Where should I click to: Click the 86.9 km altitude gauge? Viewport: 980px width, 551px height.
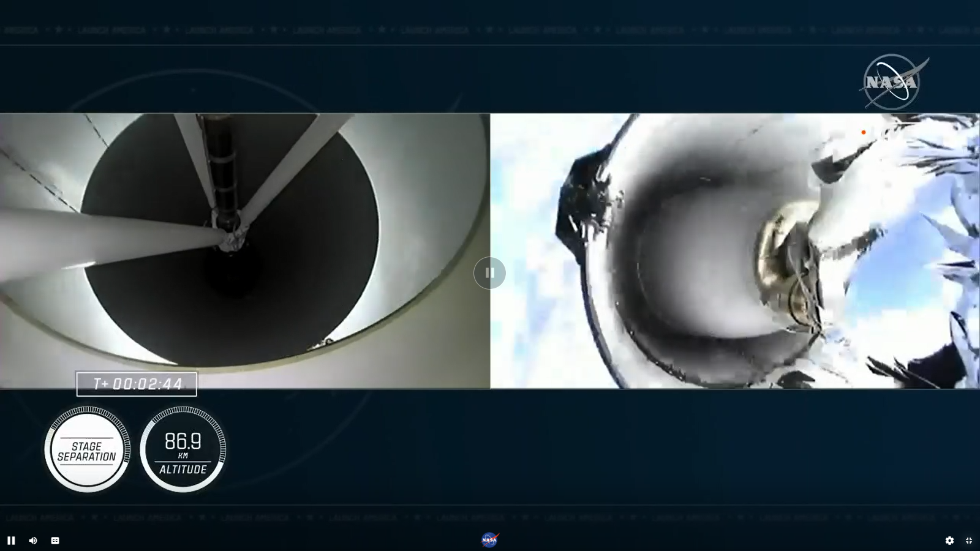(183, 450)
